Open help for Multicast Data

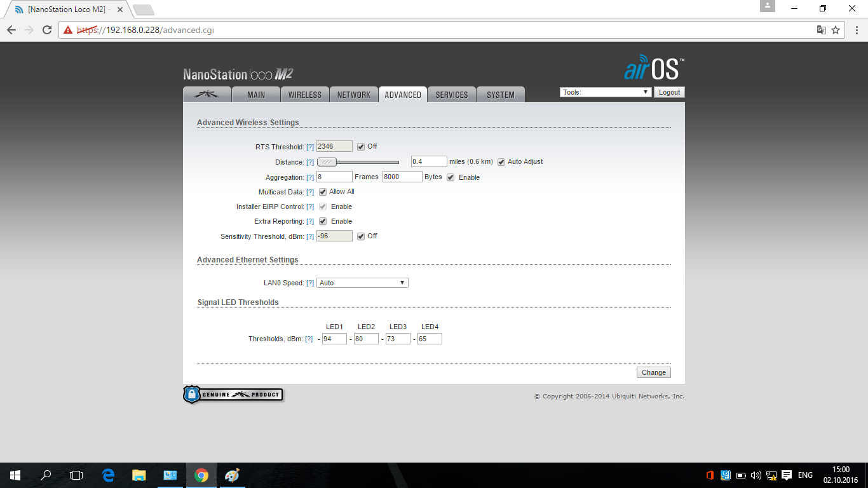click(310, 193)
